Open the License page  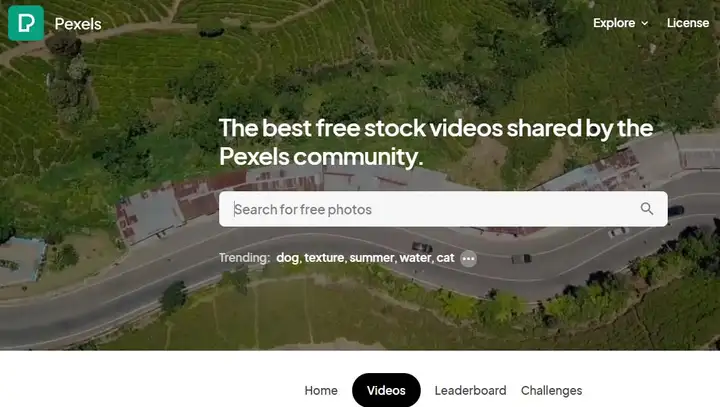coord(688,23)
